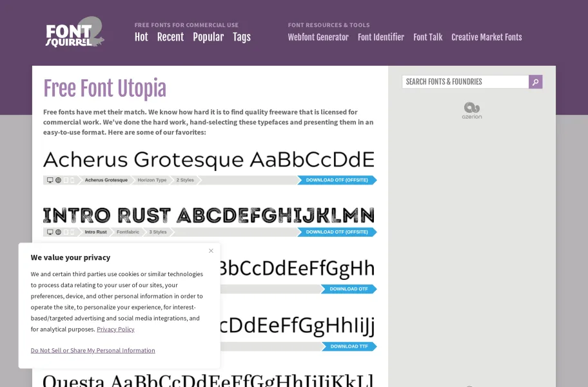Screen dimensions: 588x387
Task: Click app phone icon in Acherus Grotesque row
Action: point(72,180)
